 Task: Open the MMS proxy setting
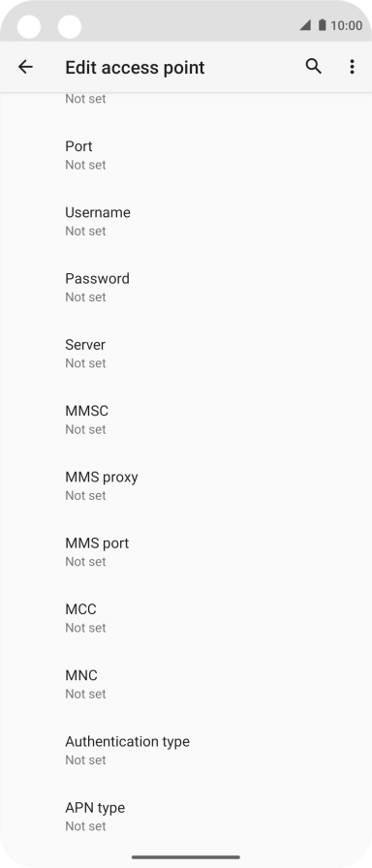click(x=186, y=485)
